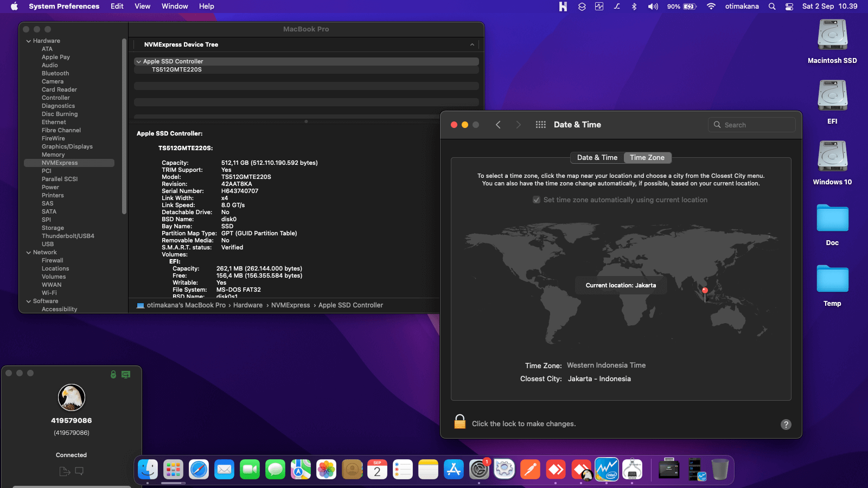Open the volume control in the menu bar
The width and height of the screenshot is (868, 488).
(653, 7)
